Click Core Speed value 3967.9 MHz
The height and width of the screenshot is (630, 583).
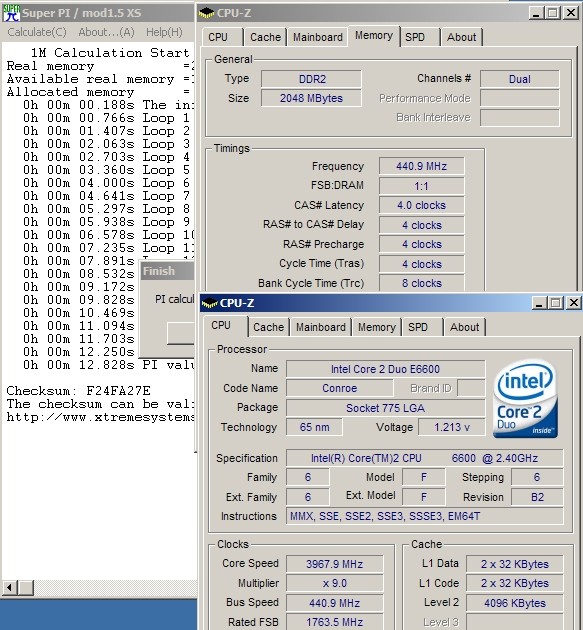click(x=334, y=564)
